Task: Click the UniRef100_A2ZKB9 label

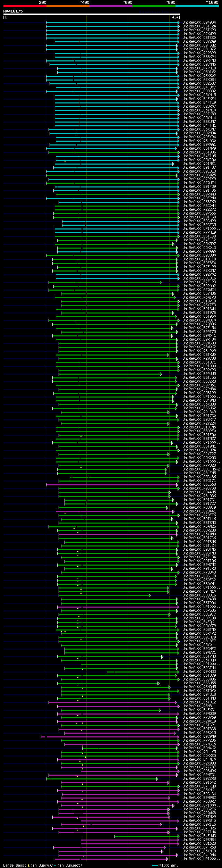Action: coord(199,114)
